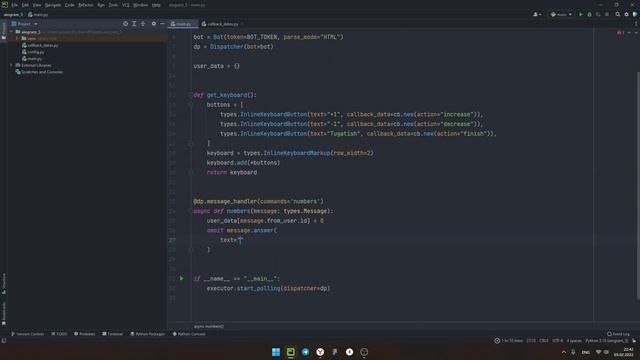Click PyCharm icon on Windows taskbar
Image resolution: width=640 pixels, height=360 pixels.
click(291, 352)
